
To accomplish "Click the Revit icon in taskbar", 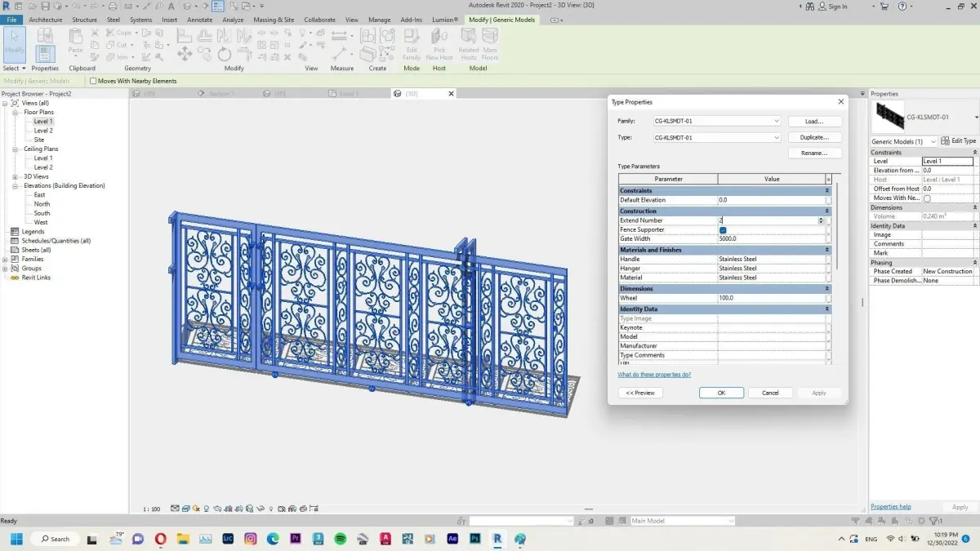I will click(x=497, y=539).
